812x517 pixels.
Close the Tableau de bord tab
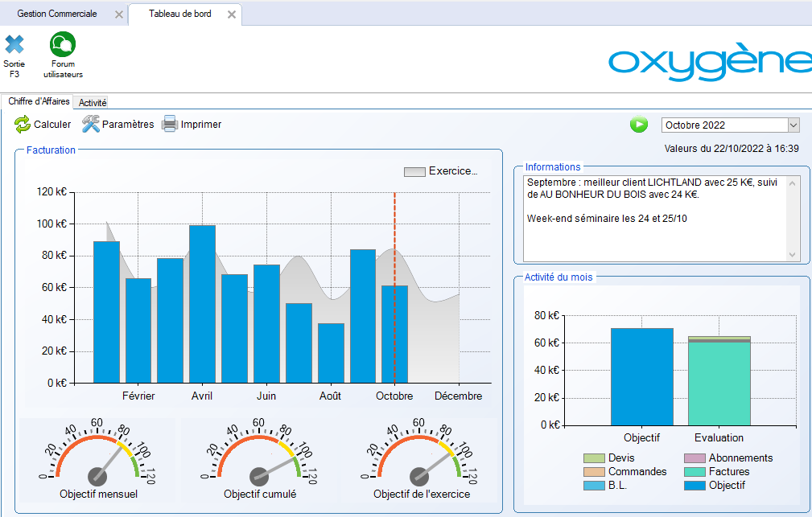click(232, 14)
